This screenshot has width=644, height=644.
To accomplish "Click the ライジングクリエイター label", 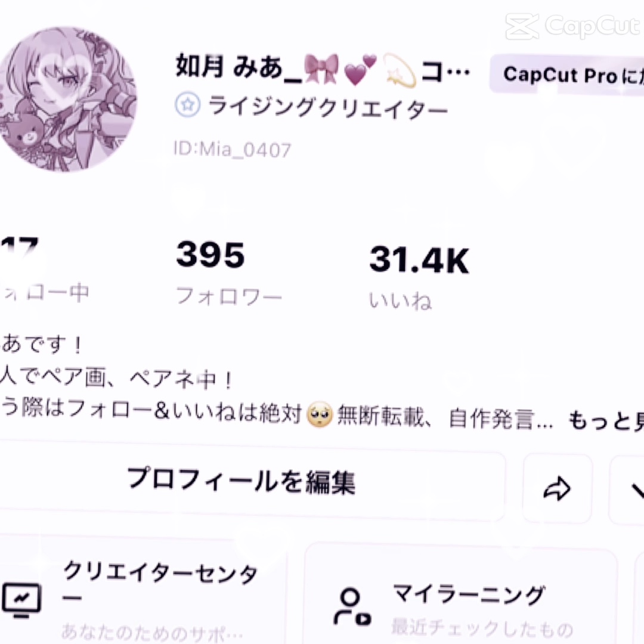I will (x=327, y=106).
